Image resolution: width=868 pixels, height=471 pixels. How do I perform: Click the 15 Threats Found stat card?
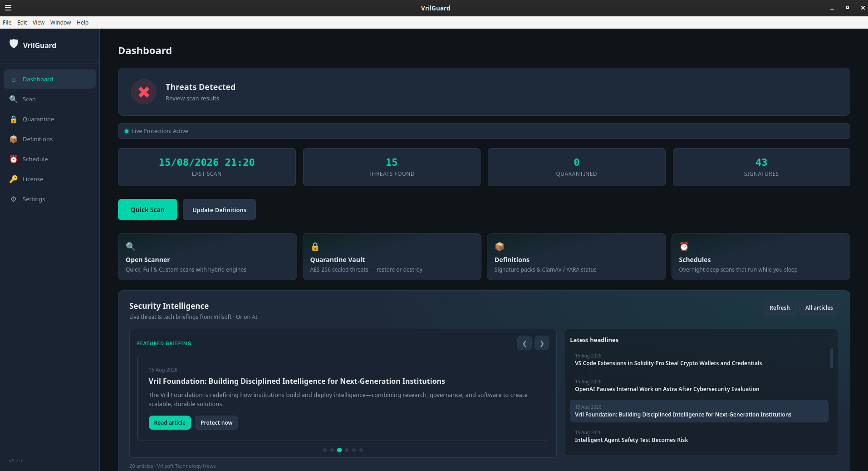tap(392, 167)
